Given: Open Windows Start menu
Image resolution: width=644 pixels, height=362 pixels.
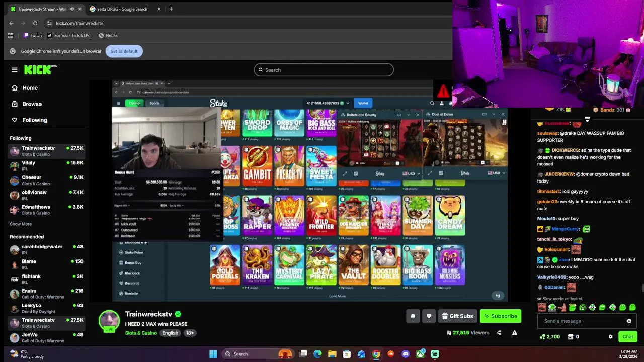Looking at the screenshot, I should pyautogui.click(x=213, y=354).
